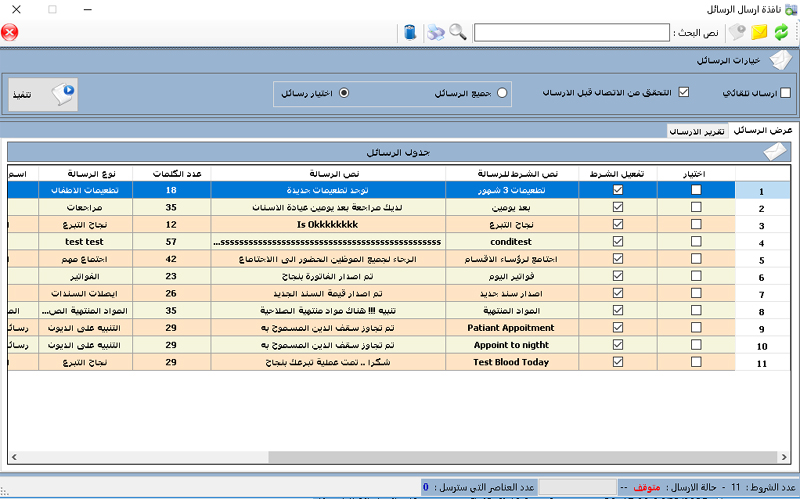
Task: Click the 'test test' message type cell
Action: point(85,242)
